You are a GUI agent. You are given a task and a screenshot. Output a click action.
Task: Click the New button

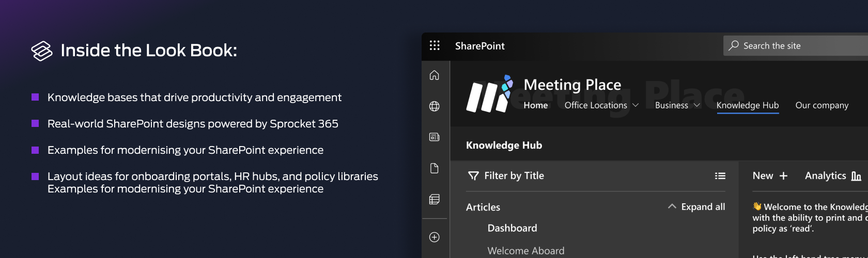coord(770,176)
